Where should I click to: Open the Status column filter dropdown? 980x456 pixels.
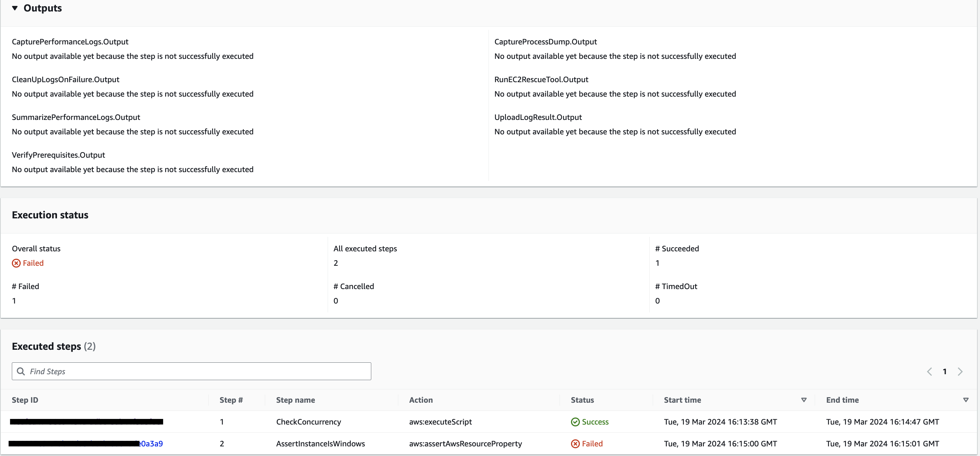582,400
